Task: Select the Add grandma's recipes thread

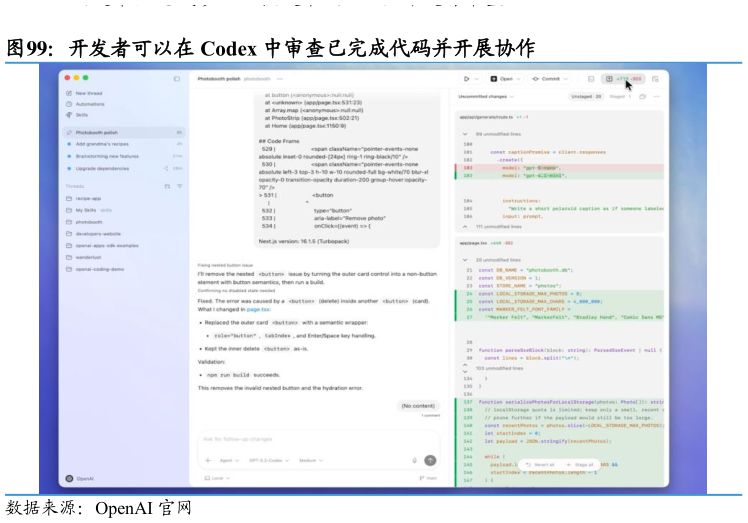Action: 124,144
